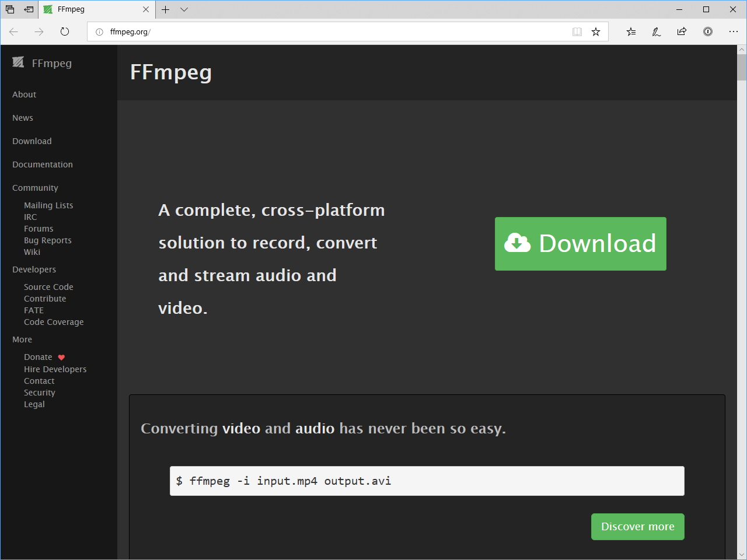747x560 pixels.
Task: Click the set tabs aside icon
Action: click(29, 9)
